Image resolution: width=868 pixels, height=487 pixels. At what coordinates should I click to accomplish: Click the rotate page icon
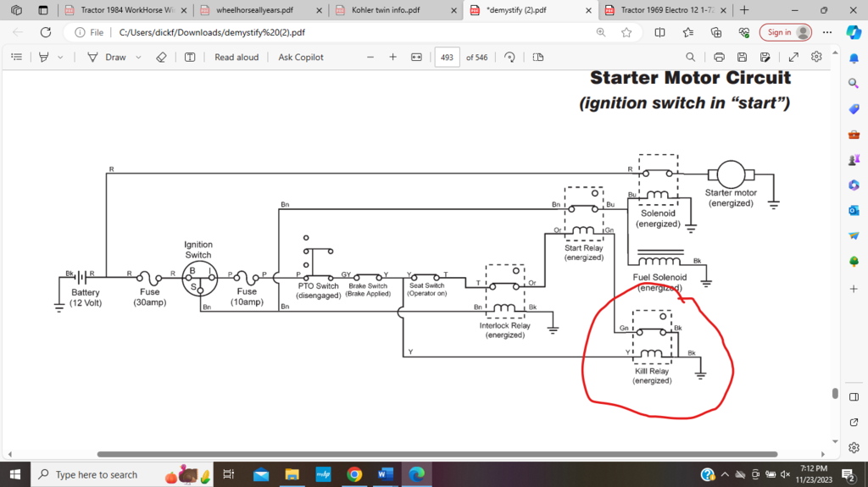[x=509, y=57]
